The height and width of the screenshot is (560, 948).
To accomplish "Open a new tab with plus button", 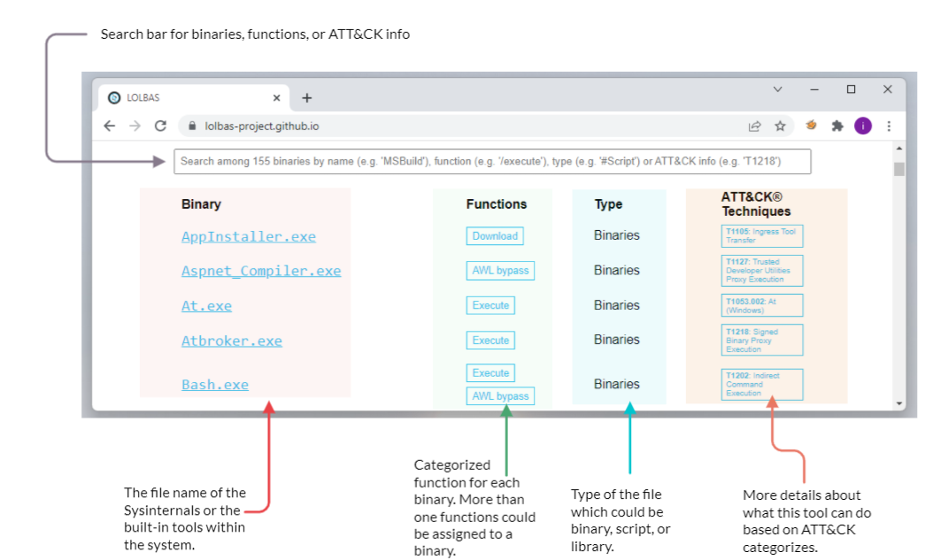I will pyautogui.click(x=307, y=98).
